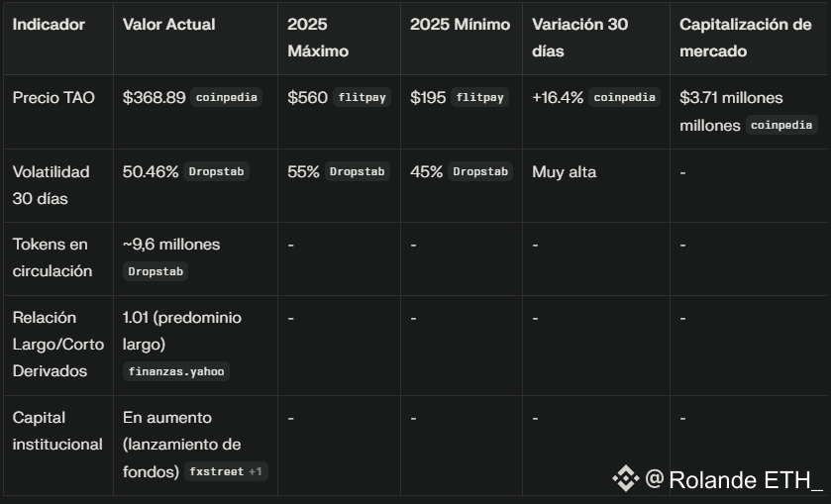Open flitpay citation next to $560
This screenshot has height=504, width=831.
[x=362, y=98]
